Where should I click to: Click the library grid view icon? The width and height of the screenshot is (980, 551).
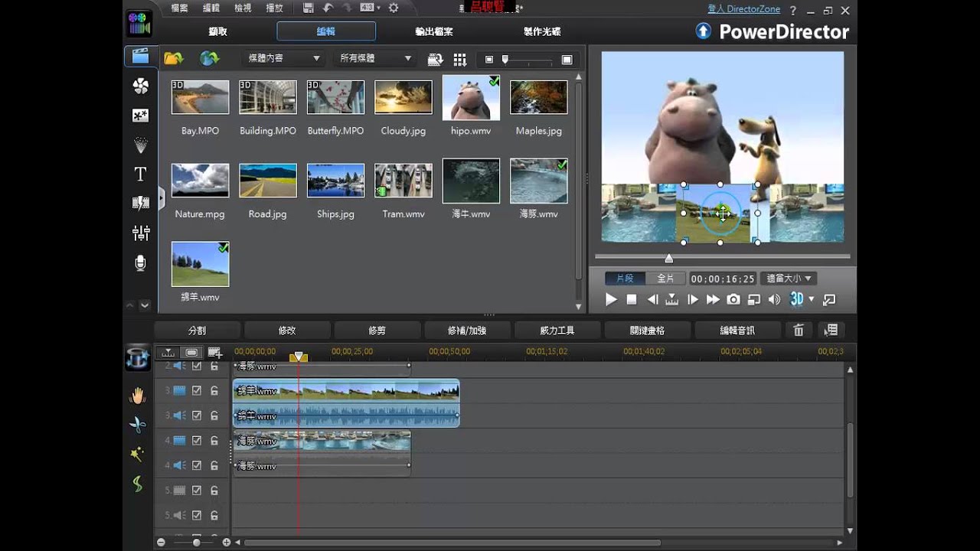pyautogui.click(x=459, y=59)
